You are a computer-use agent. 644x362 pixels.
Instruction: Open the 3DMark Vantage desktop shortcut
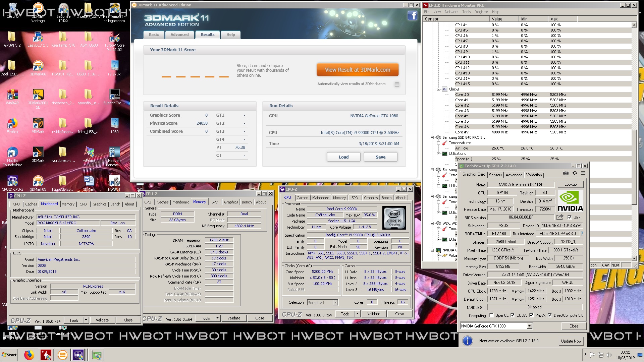(38, 12)
